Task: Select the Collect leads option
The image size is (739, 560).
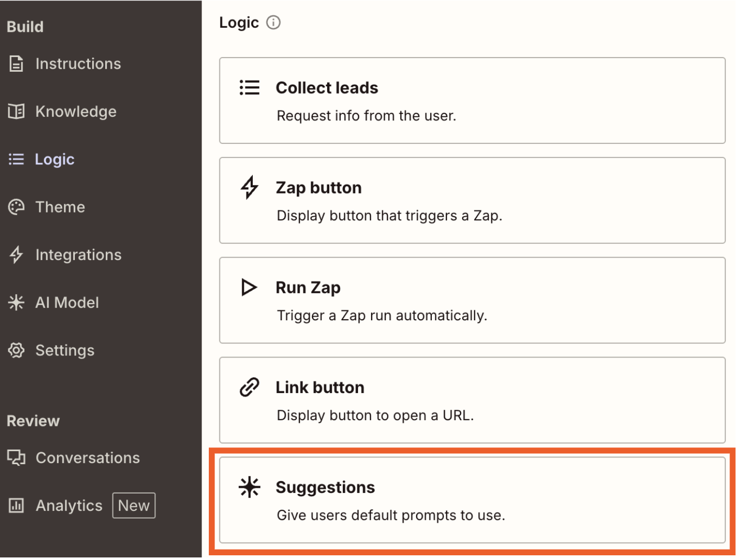Action: (471, 100)
